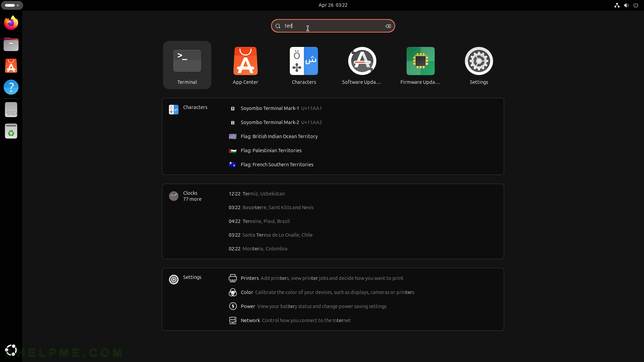Image resolution: width=644 pixels, height=362 pixels.
Task: Select Flag: British Indian Ocean Territory
Action: pos(364,136)
